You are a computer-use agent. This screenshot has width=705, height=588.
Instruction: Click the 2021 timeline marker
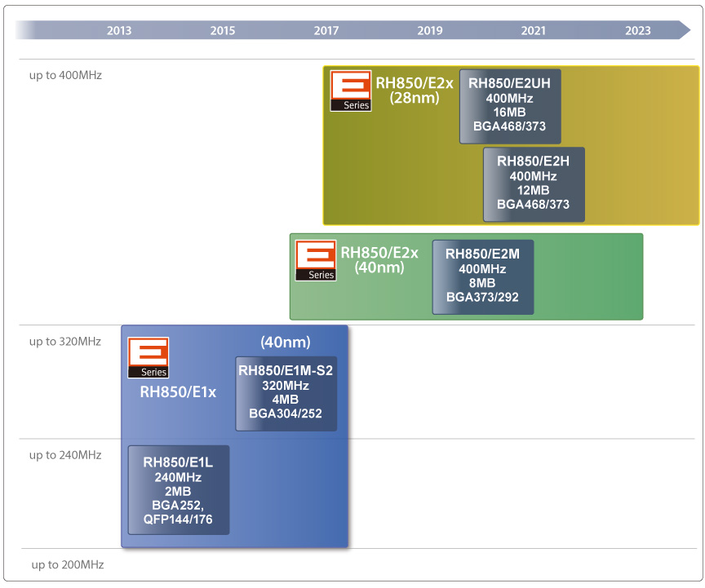click(x=534, y=30)
